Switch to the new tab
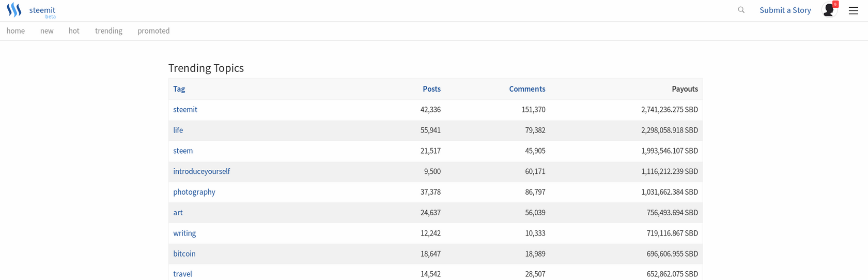Screen dimensions: 868x280 click(x=47, y=31)
